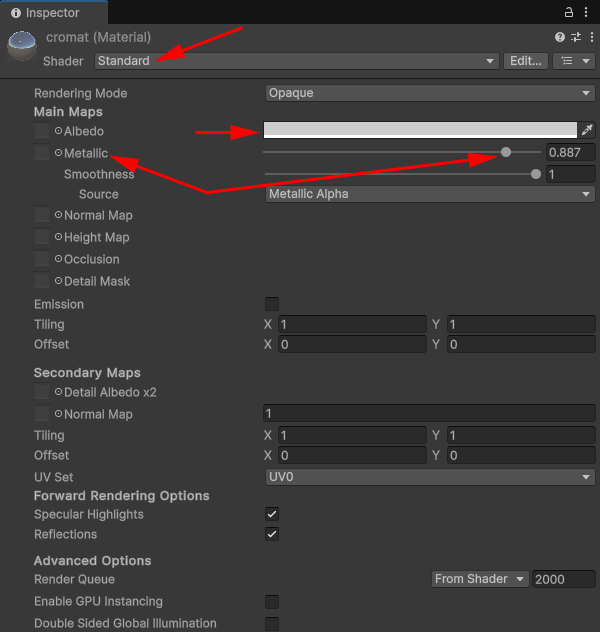The height and width of the screenshot is (632, 600).
Task: Disable Specular Highlights checkbox
Action: [271, 514]
